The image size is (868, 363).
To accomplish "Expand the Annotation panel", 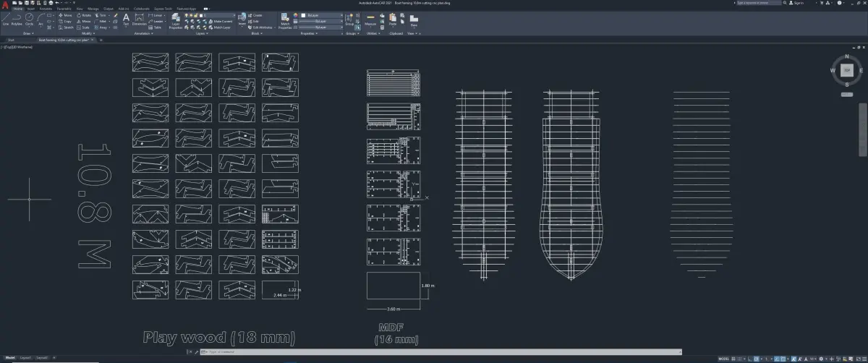I will point(143,33).
